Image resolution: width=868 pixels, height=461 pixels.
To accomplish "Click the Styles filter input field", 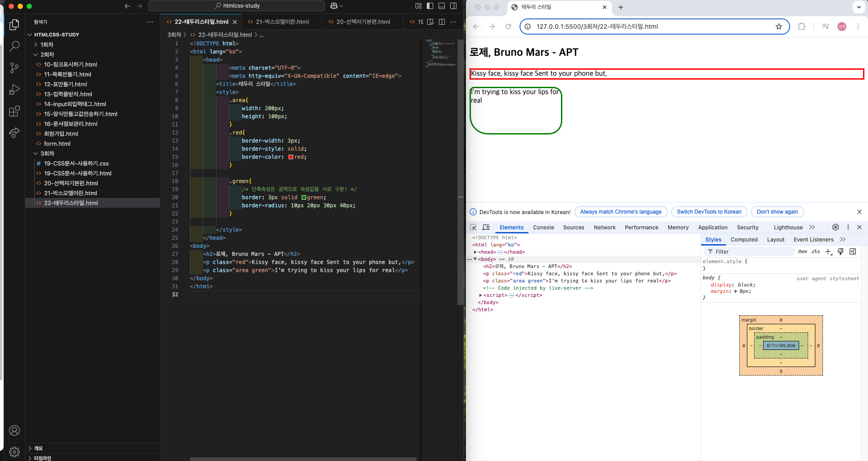I will point(749,251).
